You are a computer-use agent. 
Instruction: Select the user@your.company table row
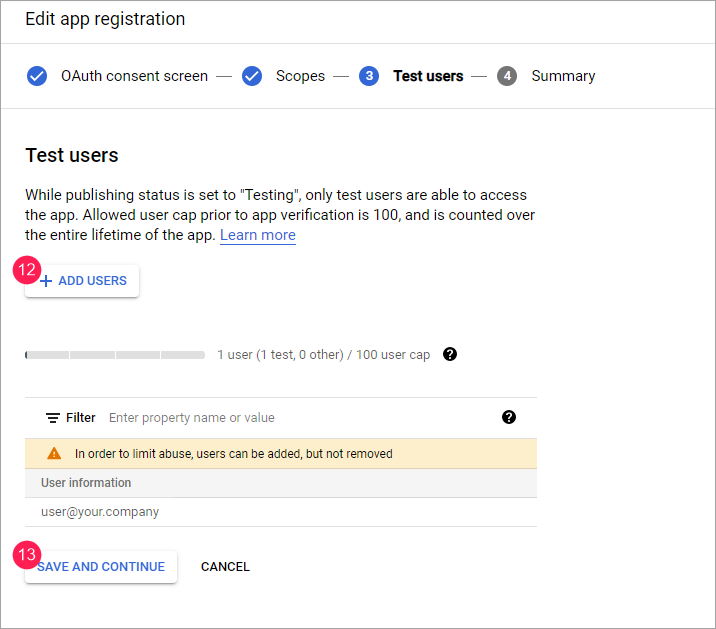[280, 512]
